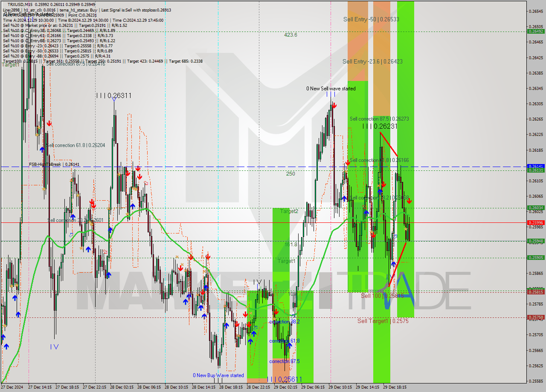Click the '27 Dec 2024' time label

tap(12, 387)
